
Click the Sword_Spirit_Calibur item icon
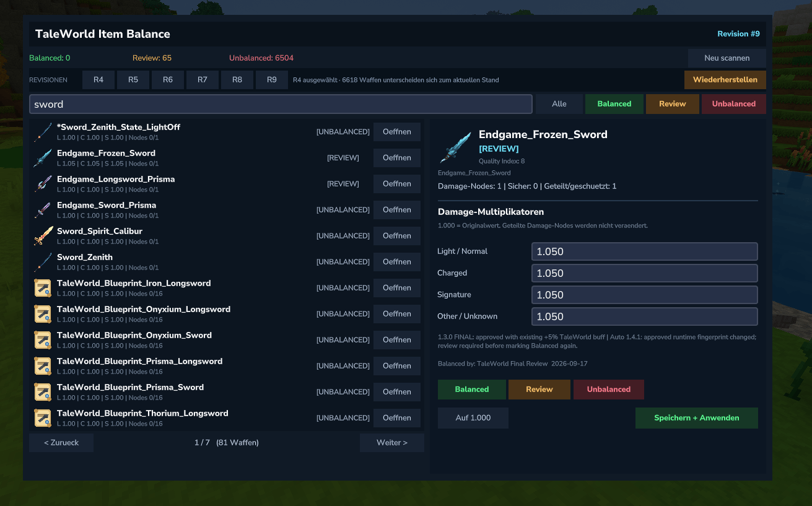[x=43, y=236]
